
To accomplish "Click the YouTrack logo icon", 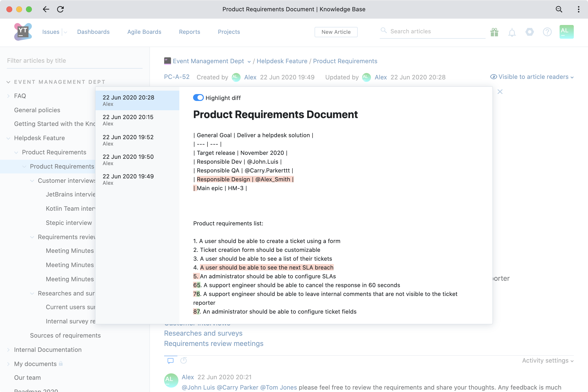I will pyautogui.click(x=23, y=32).
